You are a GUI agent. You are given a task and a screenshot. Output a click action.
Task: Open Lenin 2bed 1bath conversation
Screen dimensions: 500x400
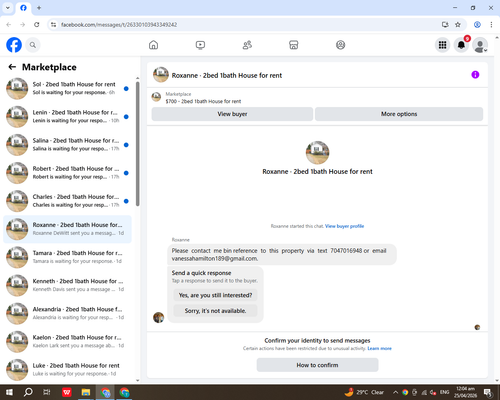67,117
